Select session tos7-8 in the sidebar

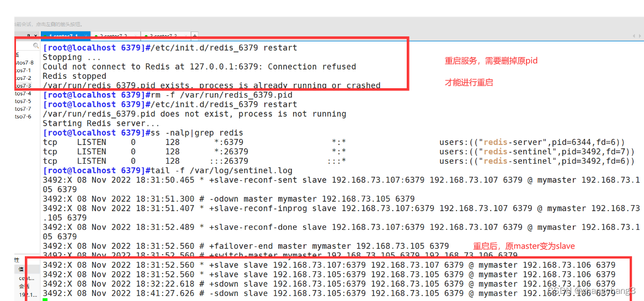[24, 62]
